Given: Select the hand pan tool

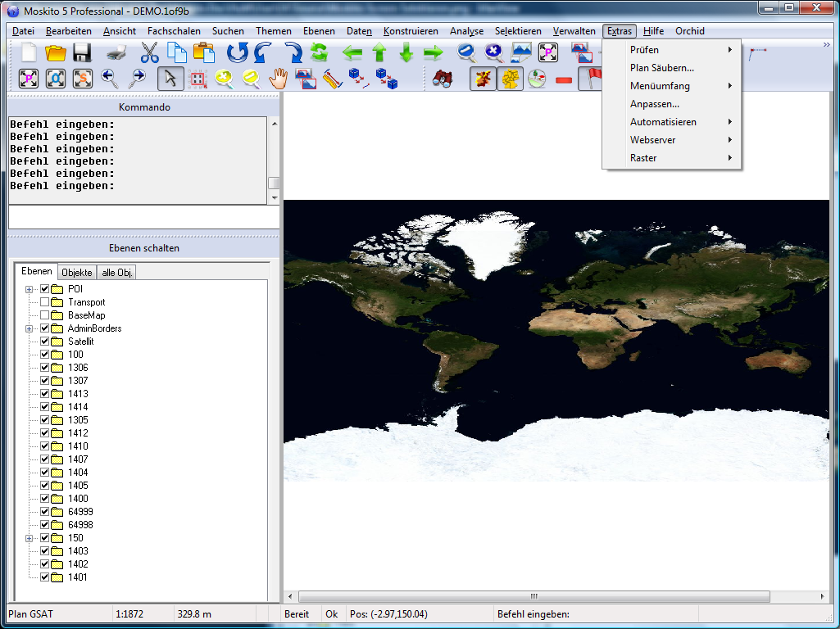Looking at the screenshot, I should pyautogui.click(x=279, y=79).
